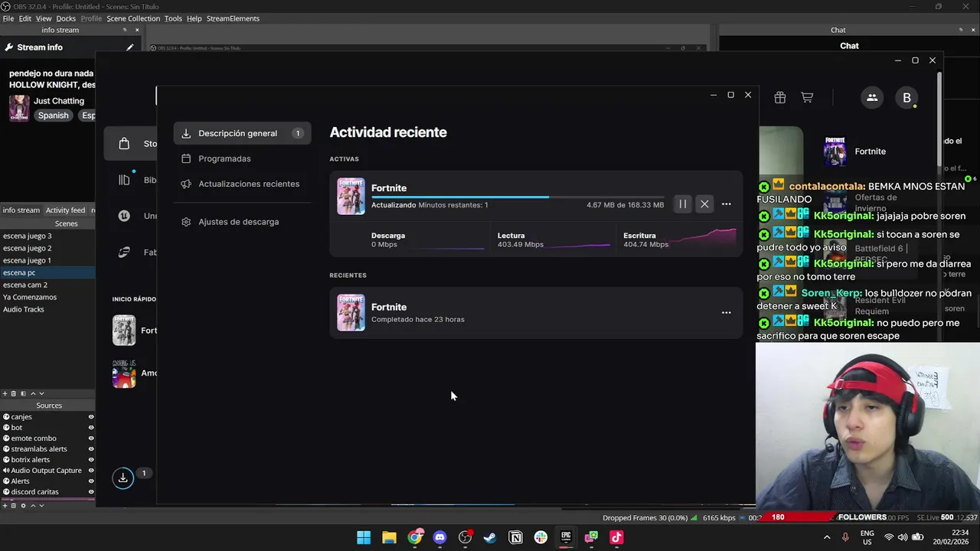
Task: Open the StreamElements menu
Action: (x=233, y=18)
